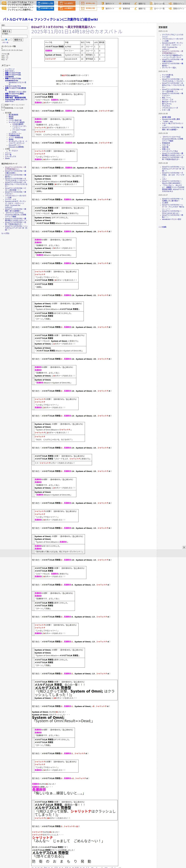
Task: Open 会議室 board link
Action: [11, 118]
